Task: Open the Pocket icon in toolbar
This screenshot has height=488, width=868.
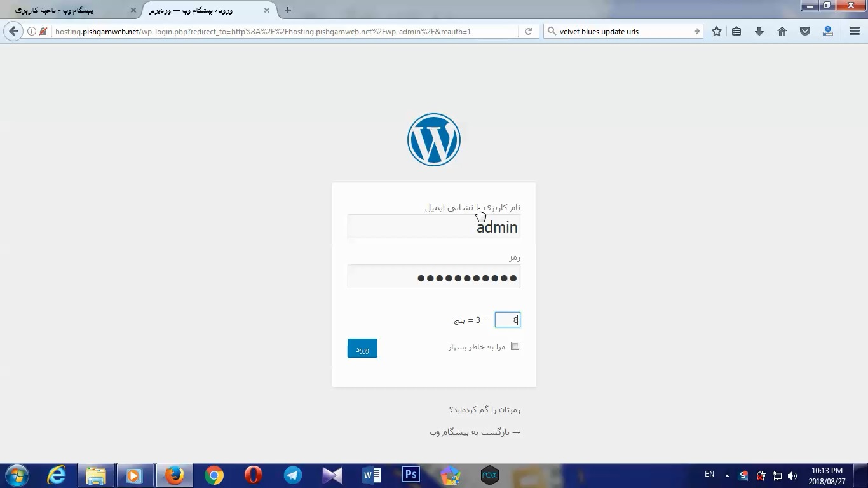Action: 805,31
